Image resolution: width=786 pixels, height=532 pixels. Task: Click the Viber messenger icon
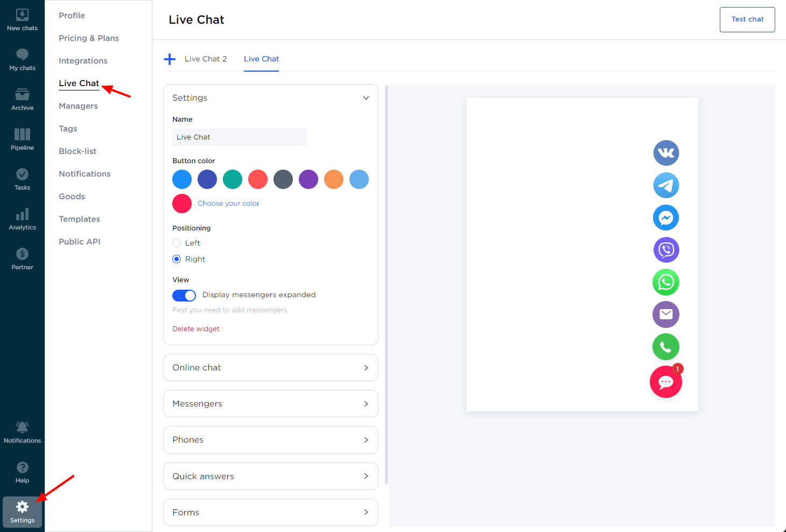(x=666, y=250)
